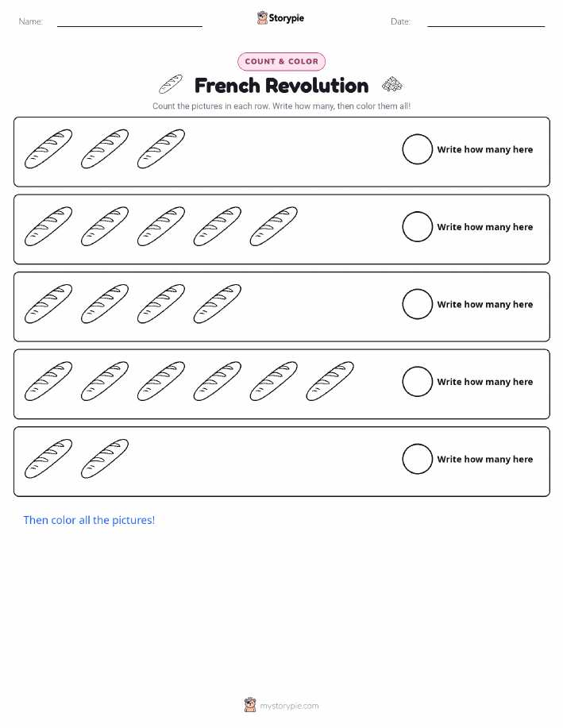The width and height of the screenshot is (563, 728).
Task: Click the Storypie bear logo at top
Action: [x=262, y=18]
